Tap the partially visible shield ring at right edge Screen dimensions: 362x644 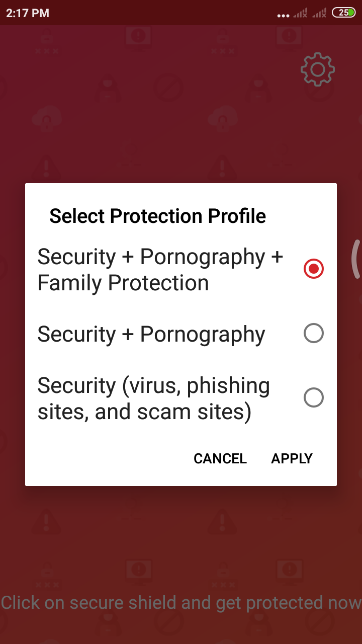tap(355, 259)
